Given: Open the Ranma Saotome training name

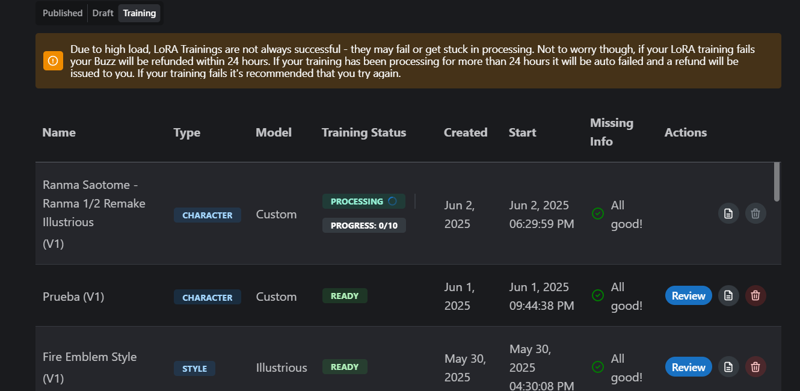Looking at the screenshot, I should (x=94, y=203).
